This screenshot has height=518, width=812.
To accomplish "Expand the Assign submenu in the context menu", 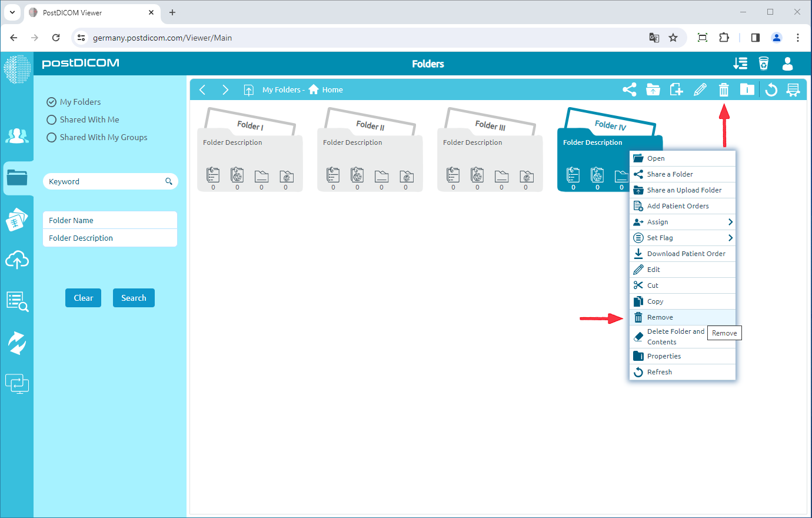I will tap(683, 222).
